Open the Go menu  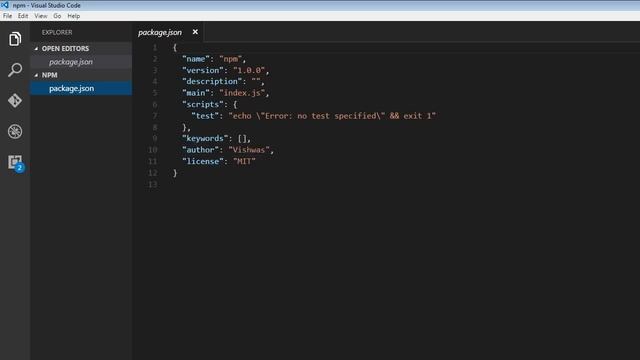57,16
